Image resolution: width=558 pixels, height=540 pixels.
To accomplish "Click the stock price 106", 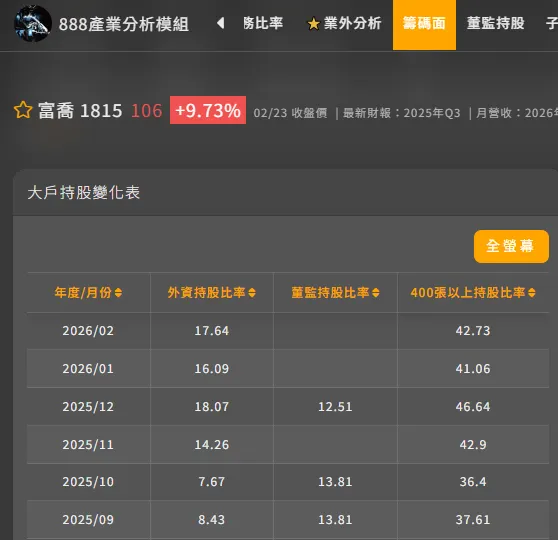I will [147, 111].
